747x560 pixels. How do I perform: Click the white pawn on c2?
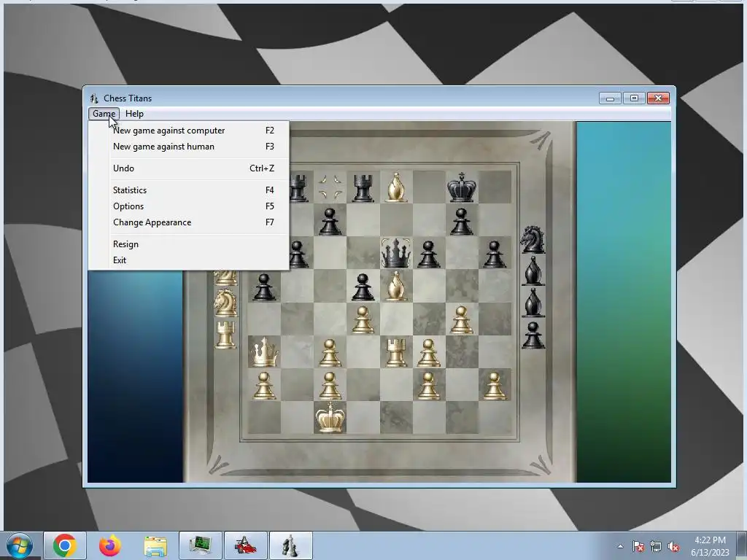(x=330, y=385)
